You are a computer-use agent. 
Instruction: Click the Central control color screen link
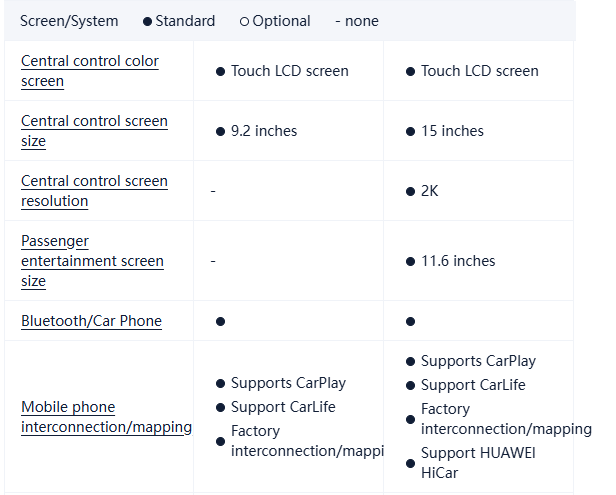click(x=89, y=71)
